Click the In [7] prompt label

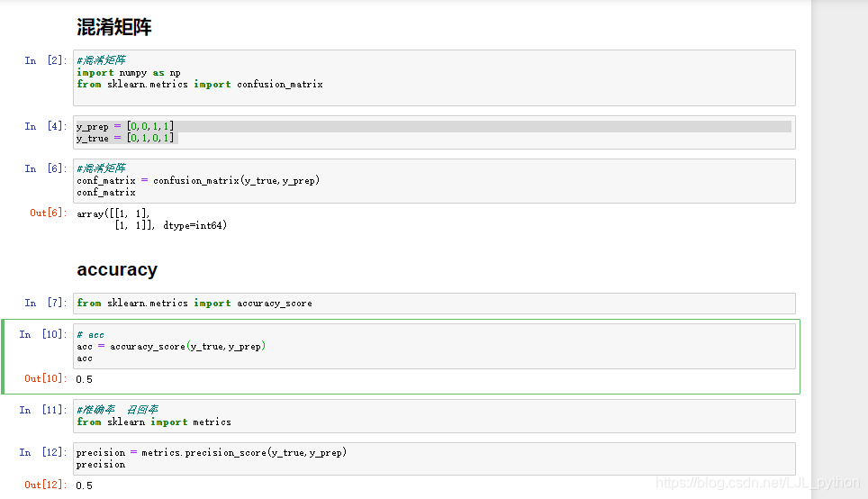(45, 303)
